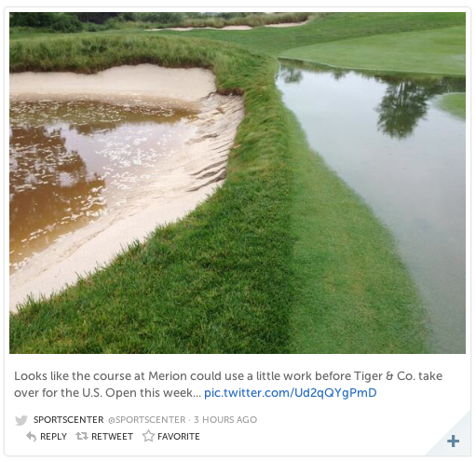
Task: Click the brown flooded sand bunker in photo
Action: [93, 174]
